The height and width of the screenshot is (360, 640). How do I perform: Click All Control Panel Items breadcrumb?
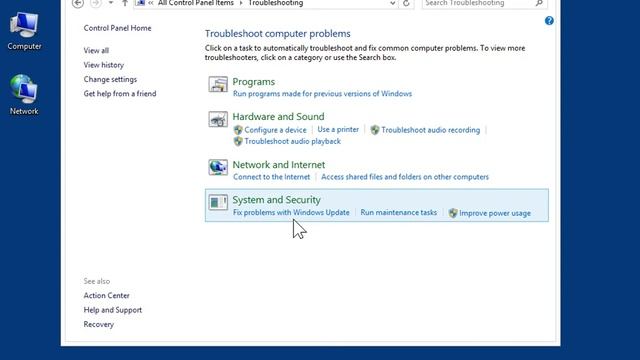(196, 3)
